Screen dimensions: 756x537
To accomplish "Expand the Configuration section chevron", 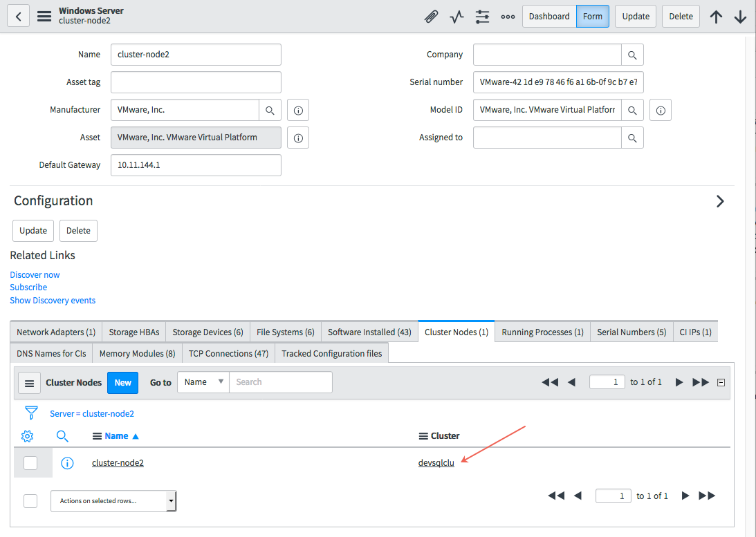I will click(720, 201).
